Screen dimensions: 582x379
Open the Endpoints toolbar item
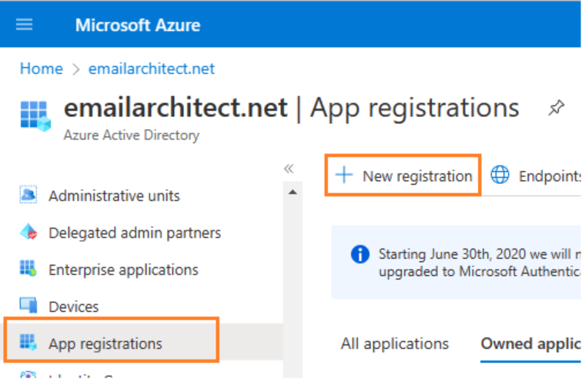(x=534, y=176)
